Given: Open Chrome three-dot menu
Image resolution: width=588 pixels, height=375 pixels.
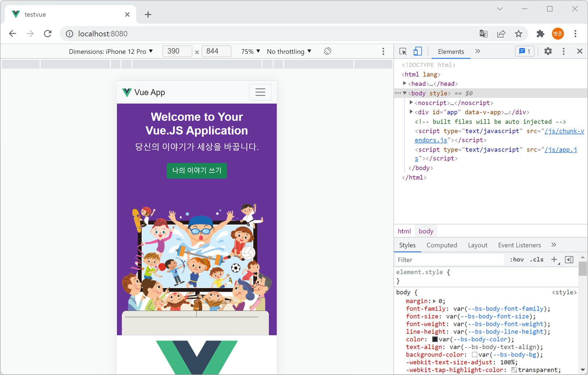Looking at the screenshot, I should coord(575,34).
